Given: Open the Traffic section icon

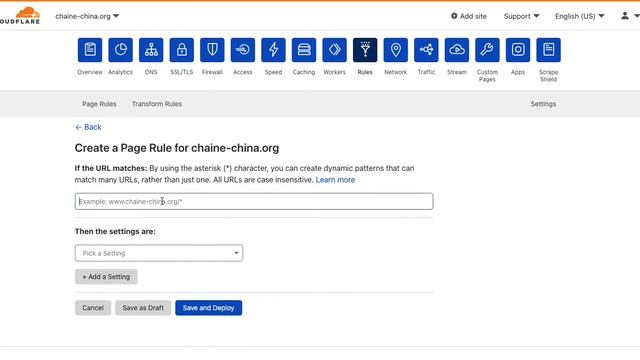Looking at the screenshot, I should pos(426,50).
